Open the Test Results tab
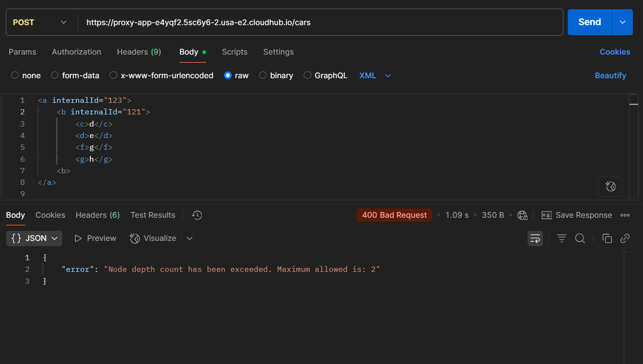Screen dimensions: 643x364 coord(153,215)
